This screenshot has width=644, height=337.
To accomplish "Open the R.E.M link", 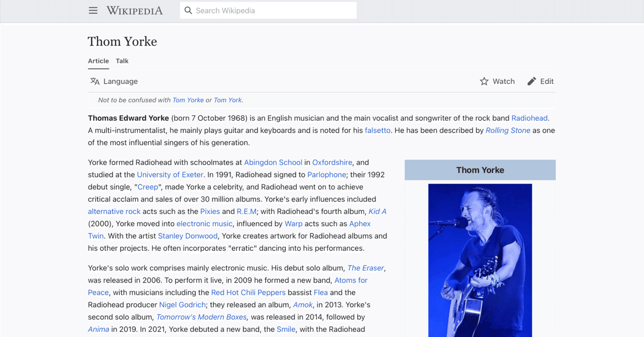I will pyautogui.click(x=247, y=211).
